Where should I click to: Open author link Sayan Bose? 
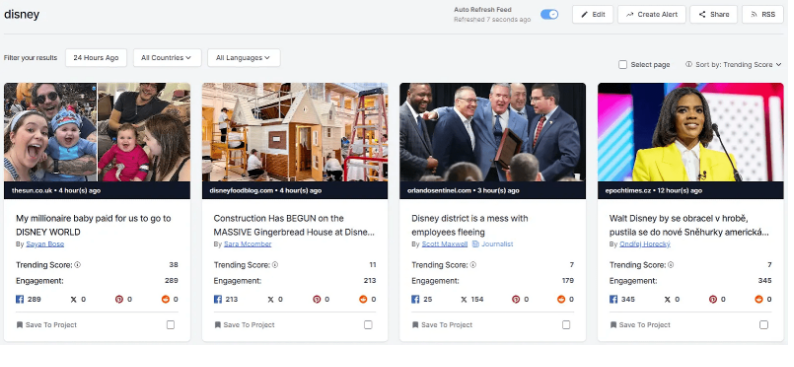click(45, 244)
